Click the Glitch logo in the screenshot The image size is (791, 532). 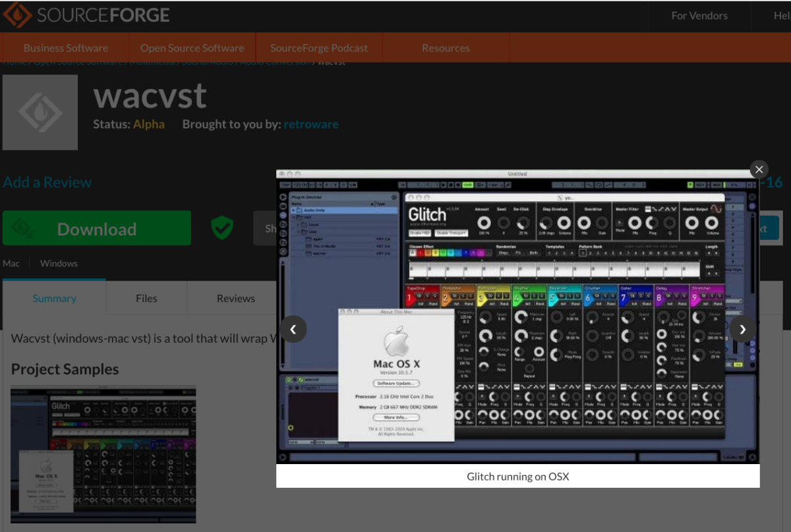[427, 214]
